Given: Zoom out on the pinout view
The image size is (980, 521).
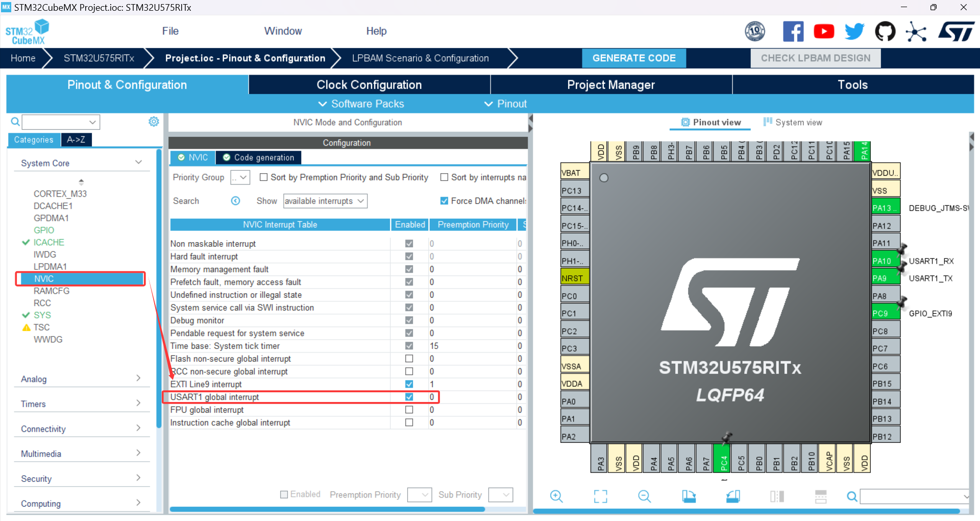Looking at the screenshot, I should (x=645, y=496).
